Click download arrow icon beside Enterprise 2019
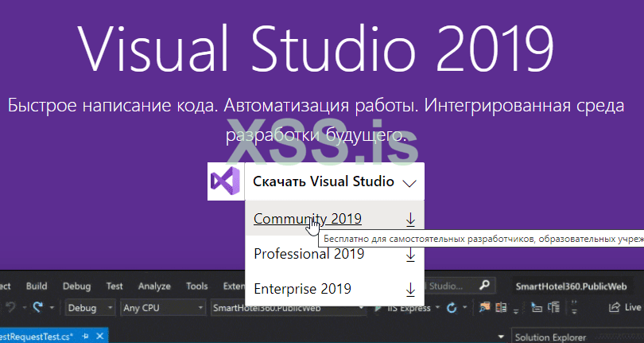The image size is (644, 343). (x=410, y=290)
